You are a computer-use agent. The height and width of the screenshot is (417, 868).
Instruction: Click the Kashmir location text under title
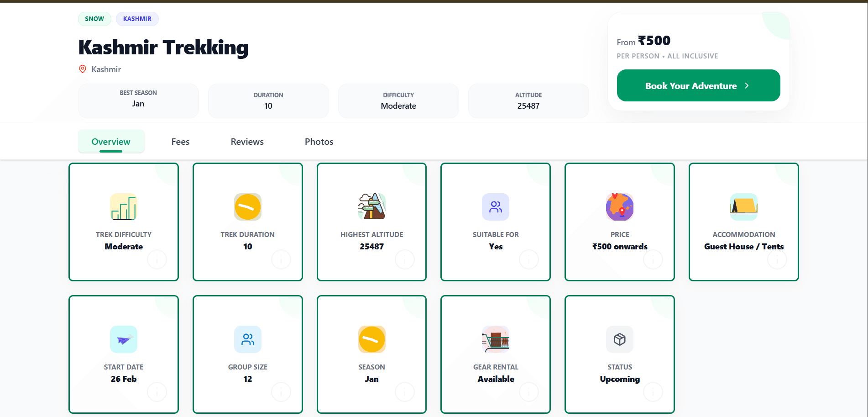click(106, 69)
